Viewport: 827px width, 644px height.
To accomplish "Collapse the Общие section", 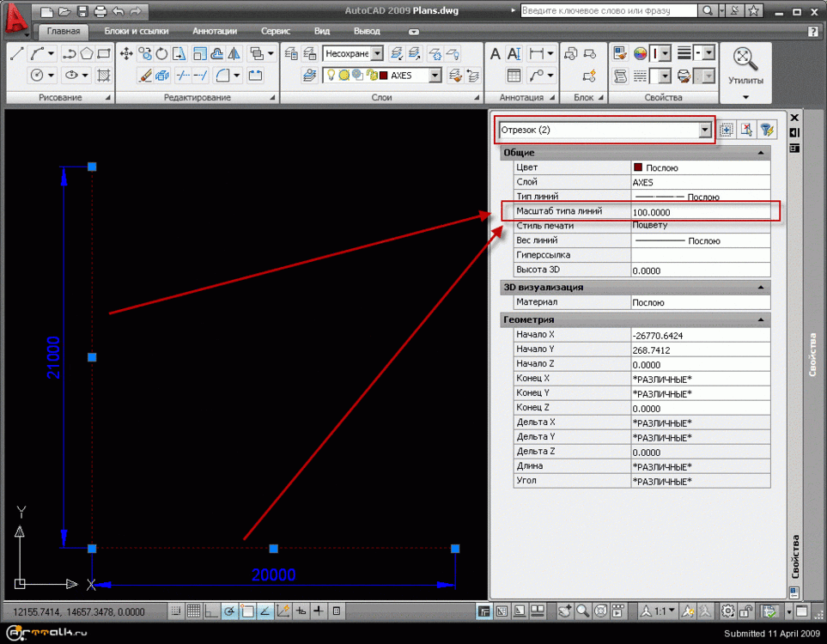I will [761, 153].
